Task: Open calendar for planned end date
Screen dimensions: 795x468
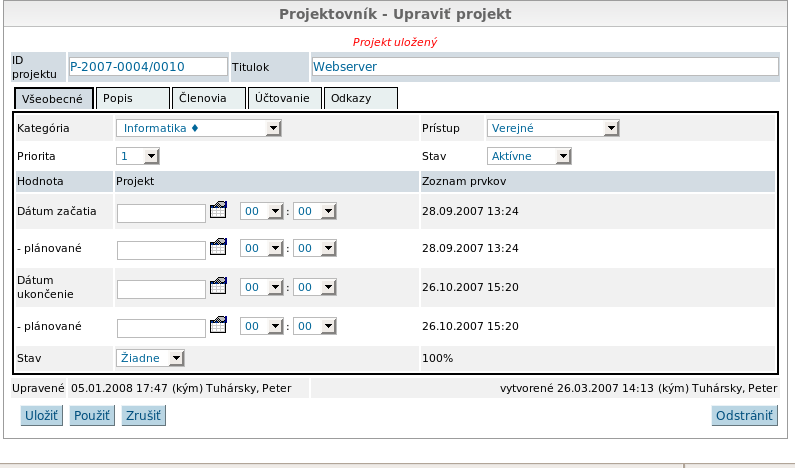Action: tap(219, 325)
